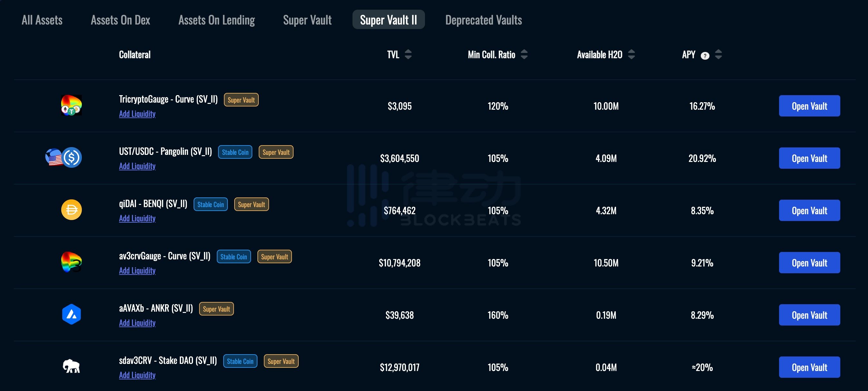Click the UST/USDC pair token icon

coord(64,157)
